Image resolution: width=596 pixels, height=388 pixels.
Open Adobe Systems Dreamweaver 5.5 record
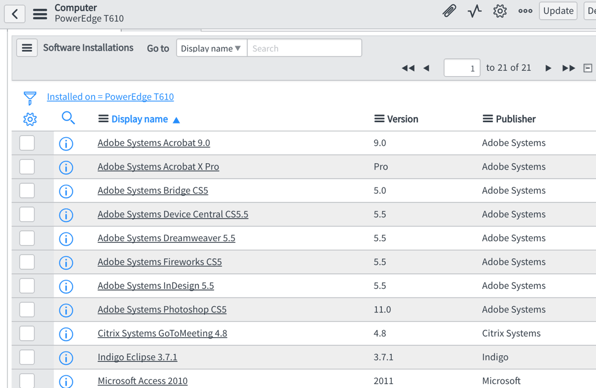click(166, 238)
